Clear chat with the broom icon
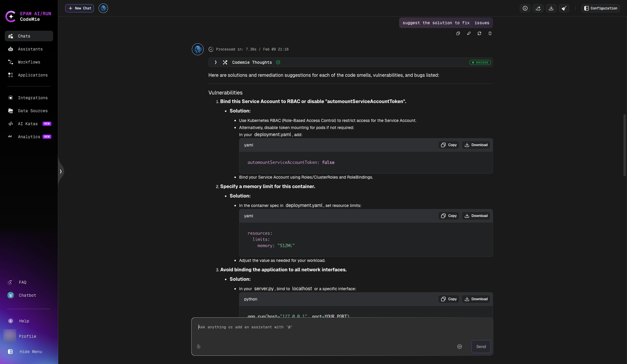The height and width of the screenshot is (364, 627). [x=564, y=8]
